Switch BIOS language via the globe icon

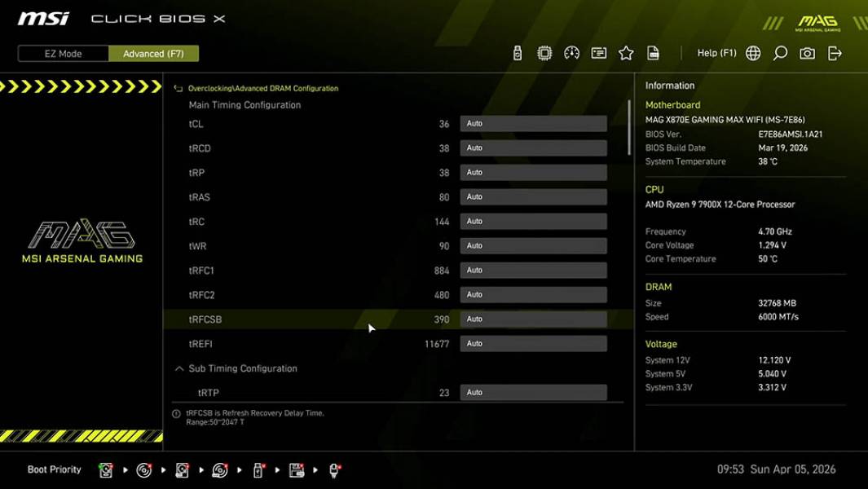point(753,52)
